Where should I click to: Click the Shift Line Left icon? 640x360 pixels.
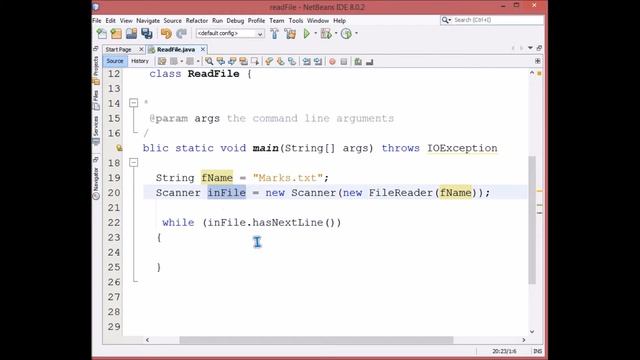[x=306, y=62]
